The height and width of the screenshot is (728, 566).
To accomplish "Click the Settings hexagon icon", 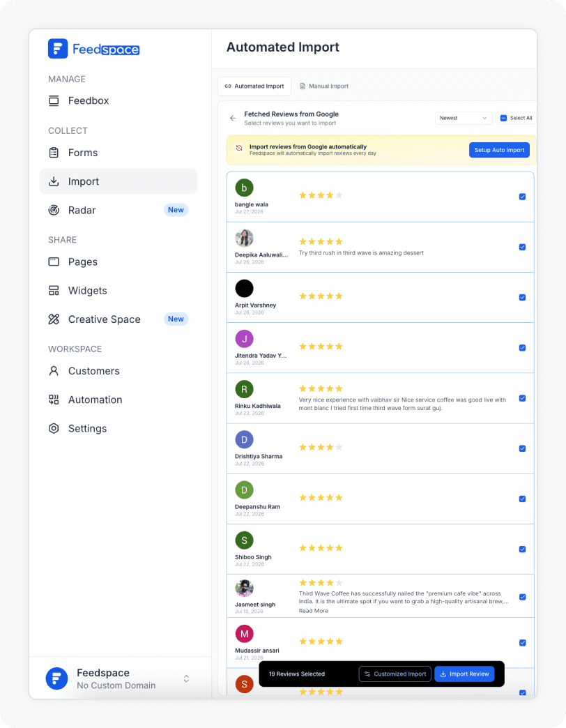I will pos(54,429).
